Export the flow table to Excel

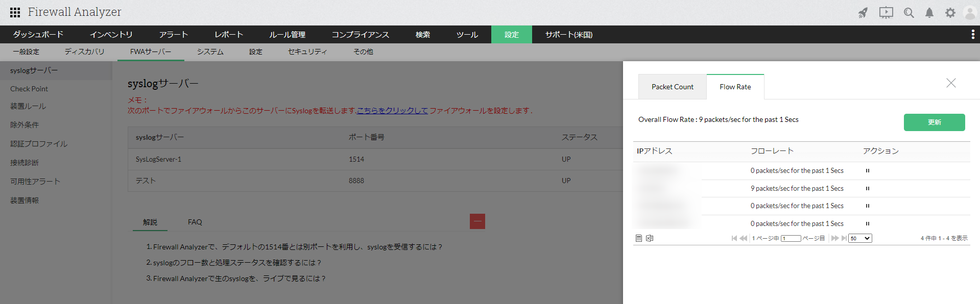click(650, 238)
